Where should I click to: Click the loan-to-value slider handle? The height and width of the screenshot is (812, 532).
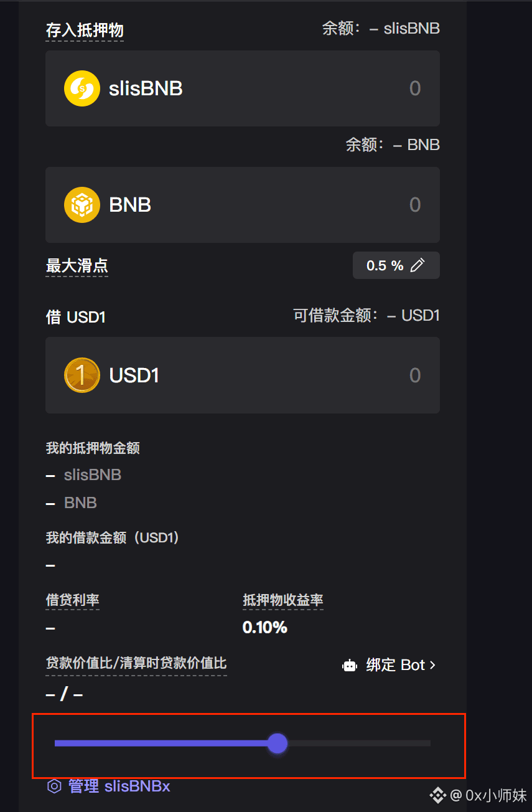(x=277, y=743)
